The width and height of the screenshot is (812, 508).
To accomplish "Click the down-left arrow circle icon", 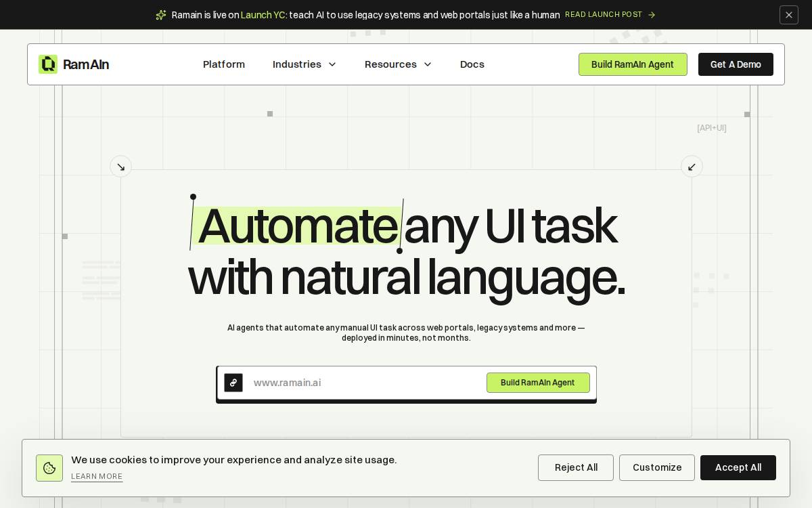I will pos(692,167).
